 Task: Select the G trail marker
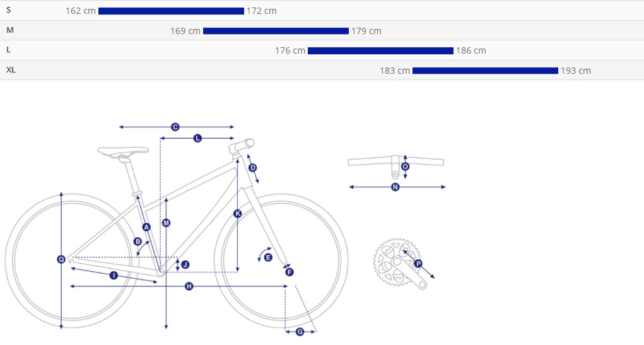tap(300, 332)
